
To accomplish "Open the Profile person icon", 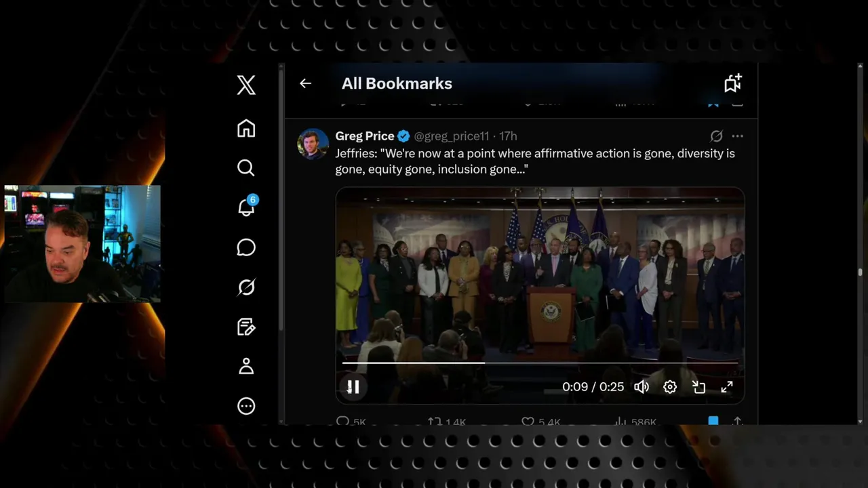I will tap(246, 366).
